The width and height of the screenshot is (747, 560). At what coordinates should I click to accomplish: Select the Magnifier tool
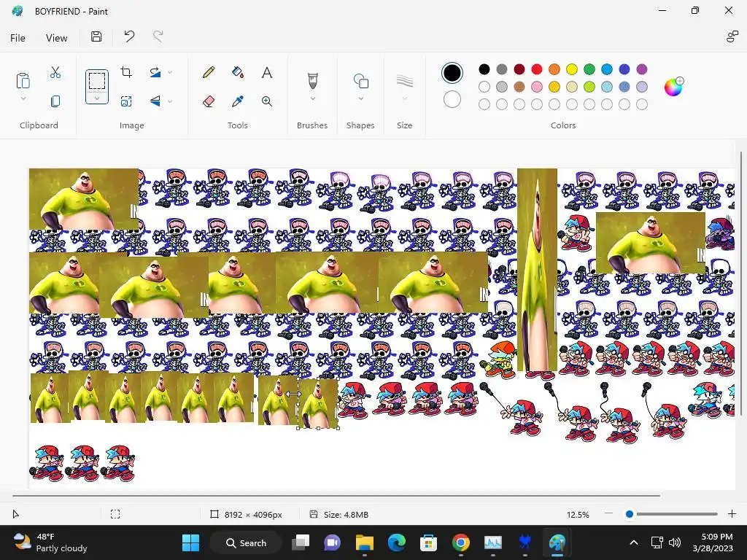click(267, 101)
